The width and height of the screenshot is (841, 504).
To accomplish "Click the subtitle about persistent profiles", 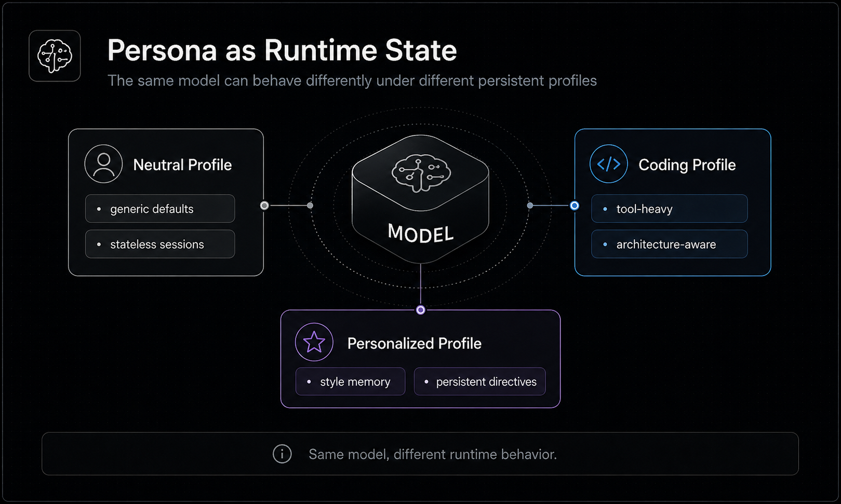I will pos(352,81).
